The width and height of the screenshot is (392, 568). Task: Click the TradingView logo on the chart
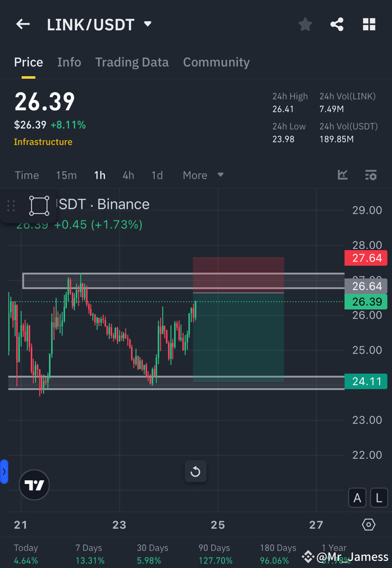pyautogui.click(x=34, y=485)
